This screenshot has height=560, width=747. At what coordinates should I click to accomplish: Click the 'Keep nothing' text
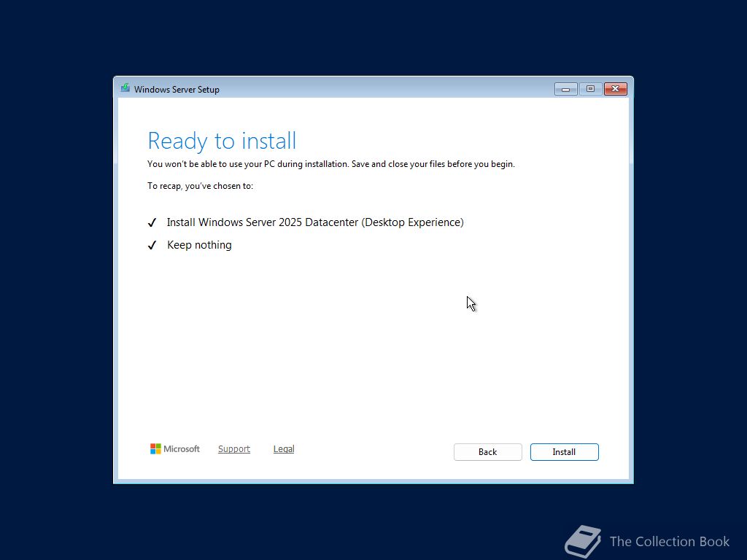199,245
